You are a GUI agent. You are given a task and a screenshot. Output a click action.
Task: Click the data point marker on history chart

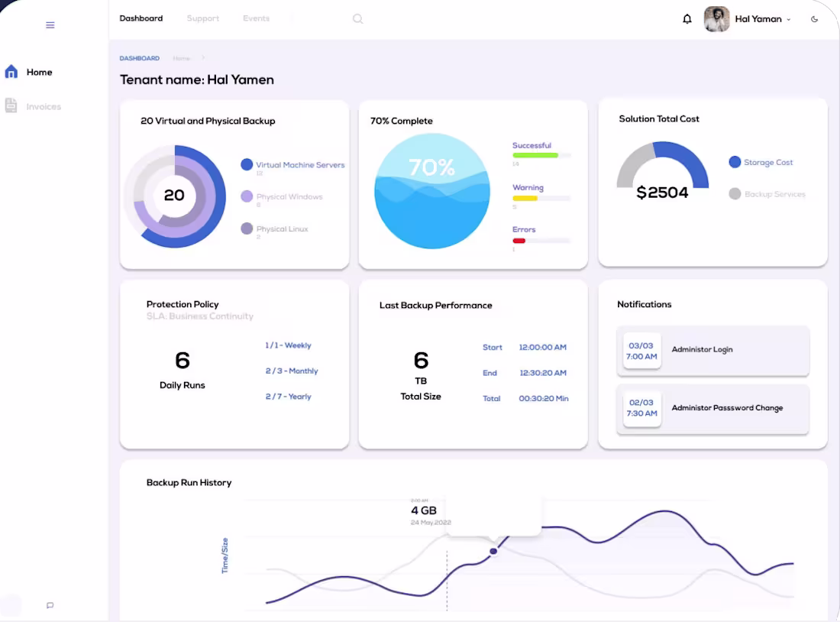(x=493, y=551)
